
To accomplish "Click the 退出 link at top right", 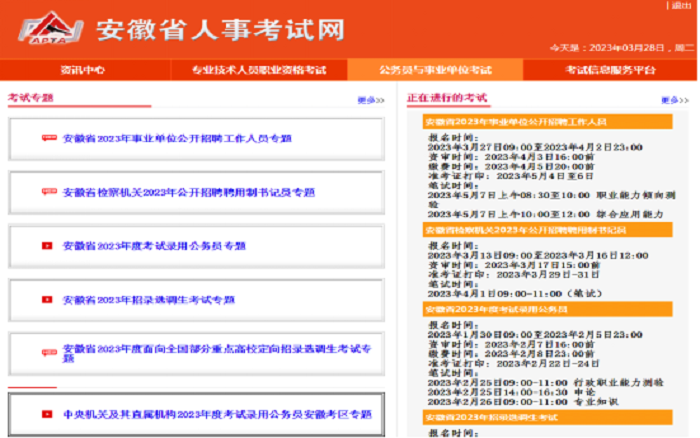I will point(681,6).
